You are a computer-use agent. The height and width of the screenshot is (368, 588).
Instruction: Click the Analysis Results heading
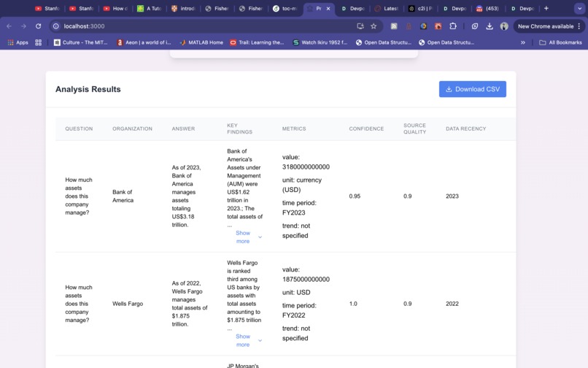pos(88,89)
